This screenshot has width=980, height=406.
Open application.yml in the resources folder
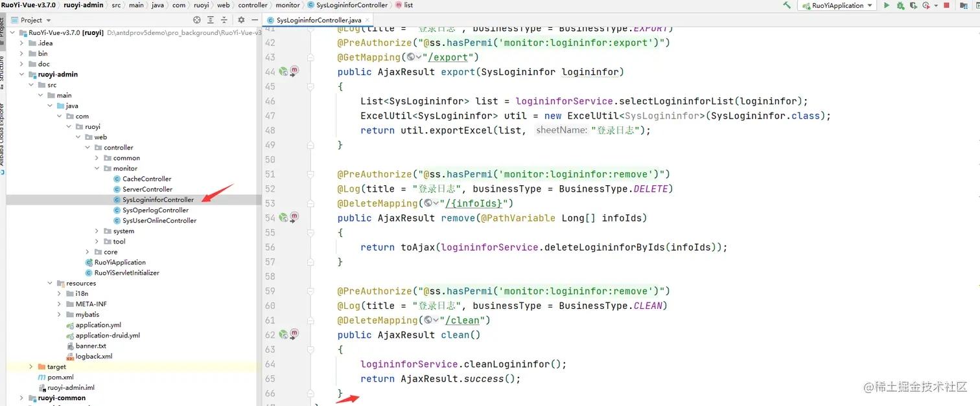tap(93, 325)
